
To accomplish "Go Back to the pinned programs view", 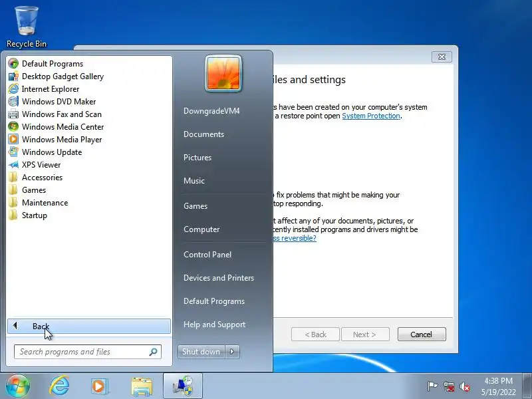I will tap(89, 326).
